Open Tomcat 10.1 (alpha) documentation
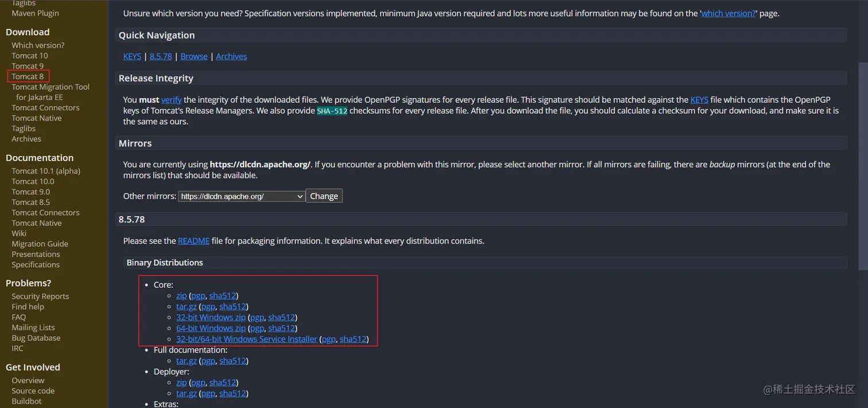Viewport: 868px width, 408px height. pyautogui.click(x=46, y=171)
